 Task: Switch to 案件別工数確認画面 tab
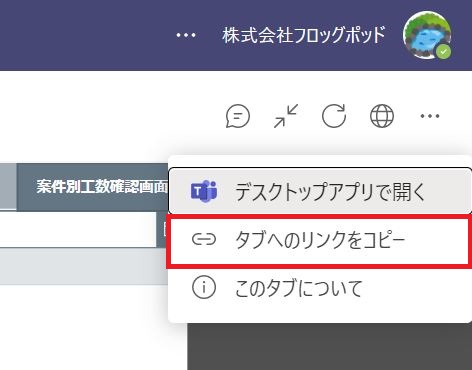coord(93,187)
